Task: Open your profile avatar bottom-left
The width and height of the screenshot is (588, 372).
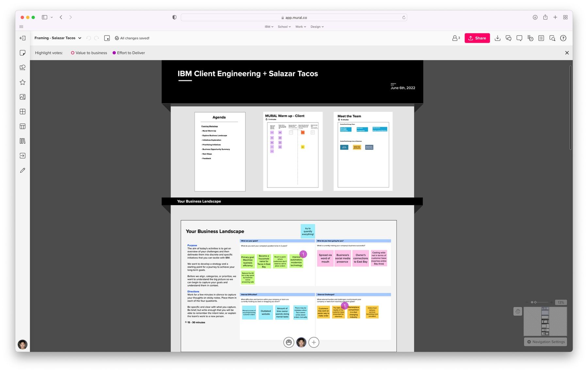Action: coord(23,345)
